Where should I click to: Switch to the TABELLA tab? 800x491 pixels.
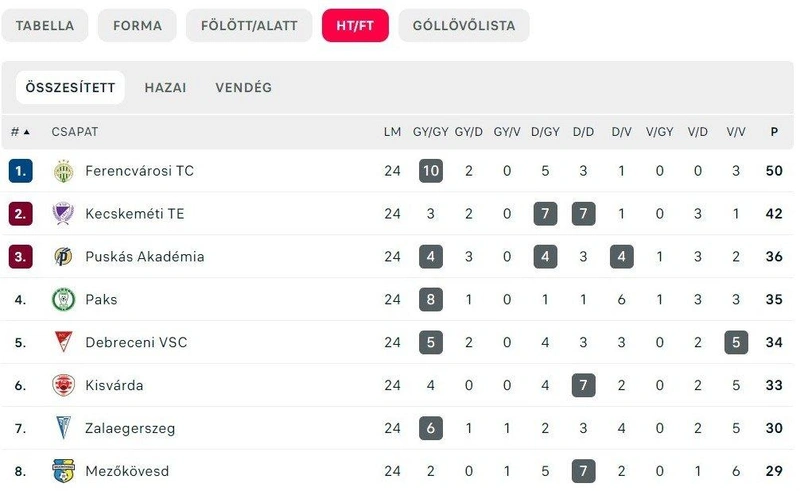pos(45,26)
